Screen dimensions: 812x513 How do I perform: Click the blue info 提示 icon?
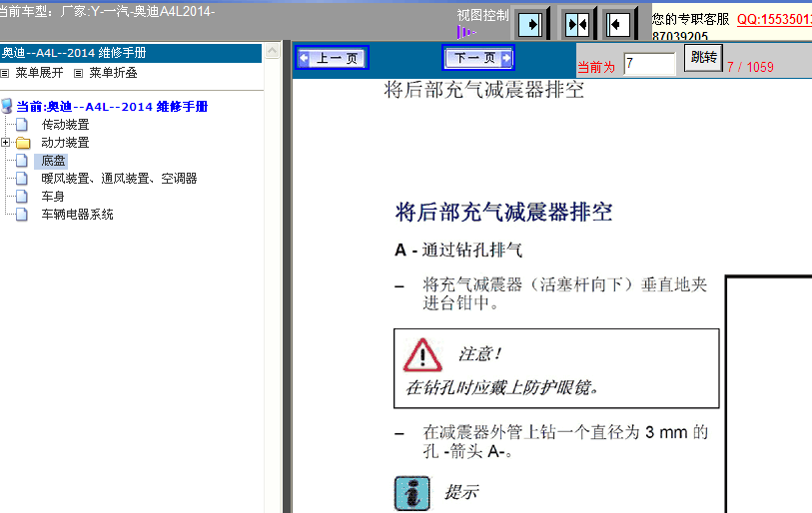click(x=412, y=493)
